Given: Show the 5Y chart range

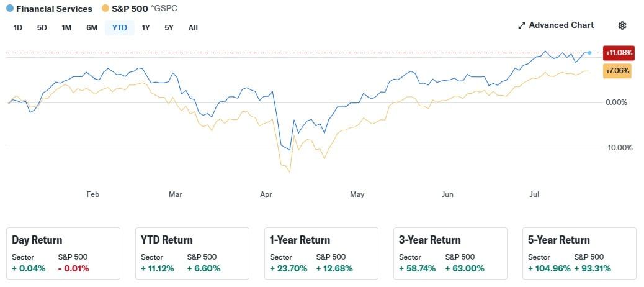Looking at the screenshot, I should [169, 27].
